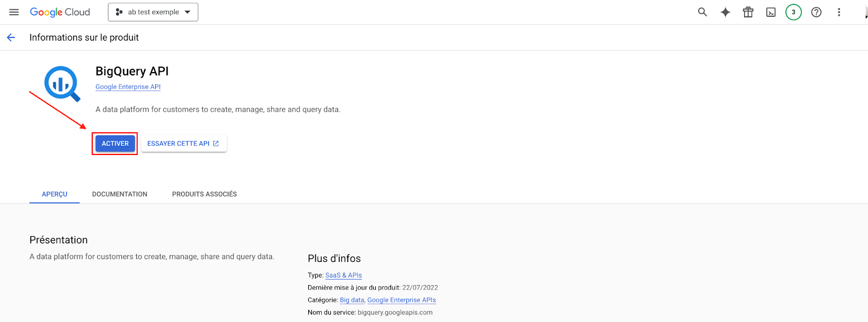Activate Cloud Shell terminal icon
This screenshot has width=868, height=322.
tap(771, 12)
